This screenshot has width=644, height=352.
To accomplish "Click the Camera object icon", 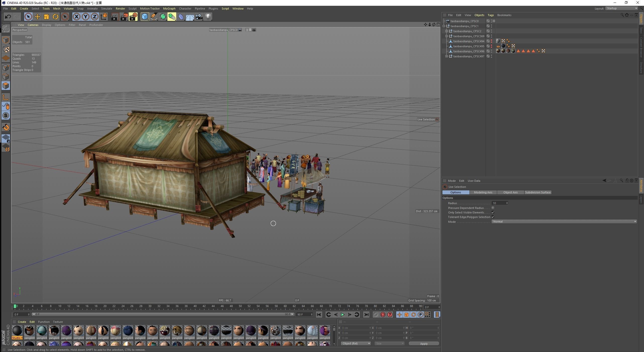I will [x=199, y=17].
